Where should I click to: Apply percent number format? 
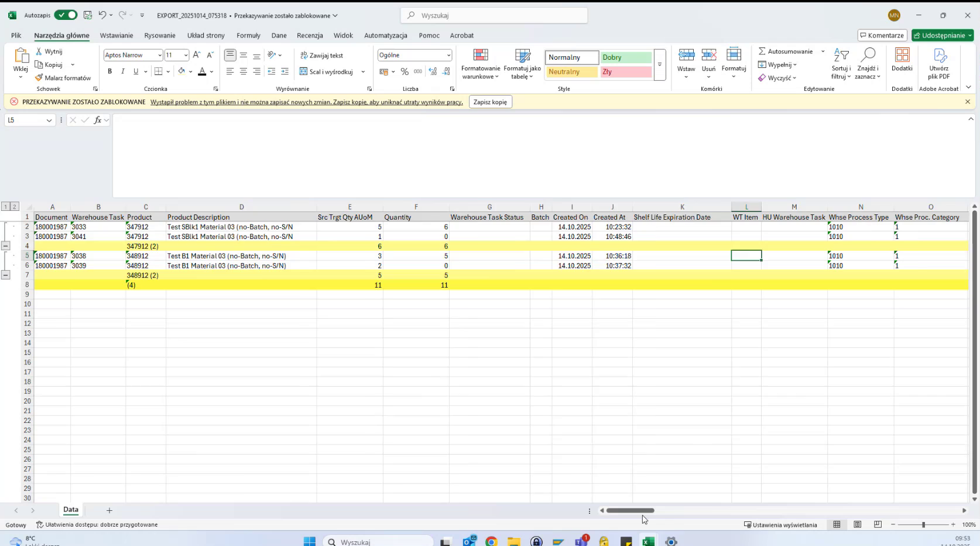point(405,71)
